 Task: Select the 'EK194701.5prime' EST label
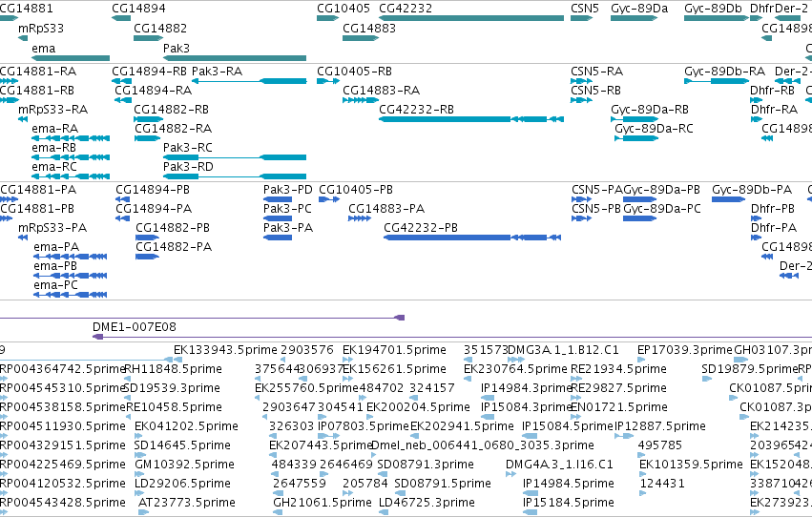394,350
